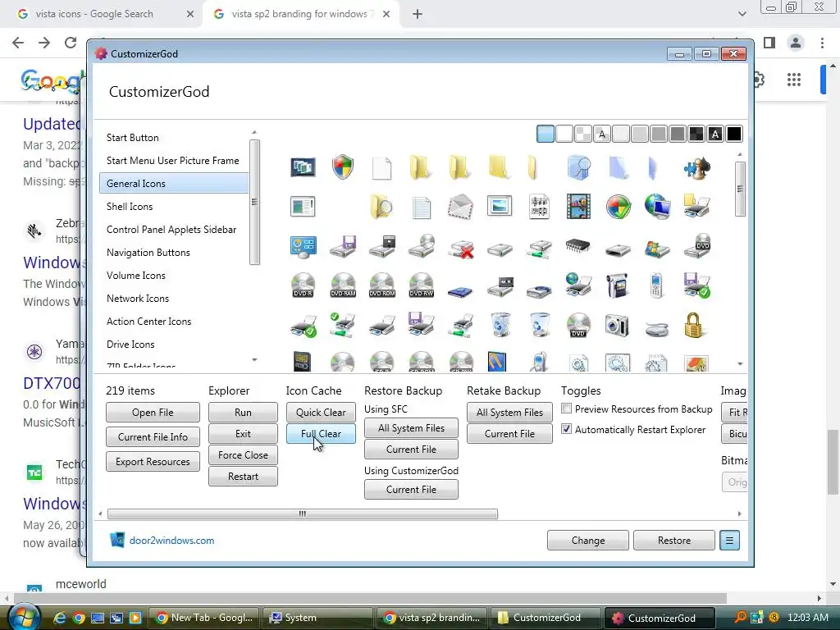Open Google apps grid in Chrome

point(794,80)
